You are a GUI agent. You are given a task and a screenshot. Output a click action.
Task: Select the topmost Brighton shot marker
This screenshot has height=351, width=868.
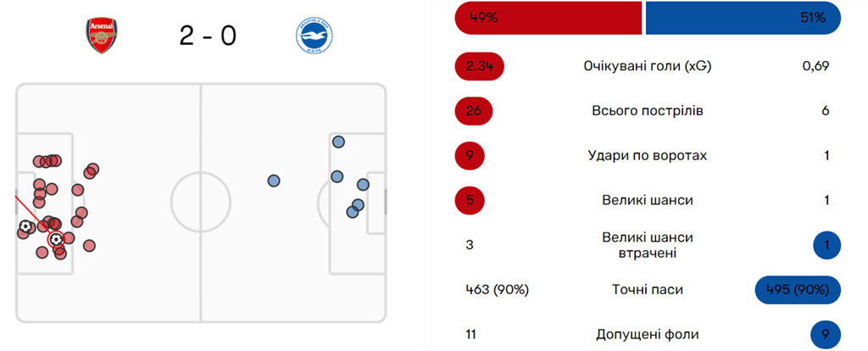[338, 142]
